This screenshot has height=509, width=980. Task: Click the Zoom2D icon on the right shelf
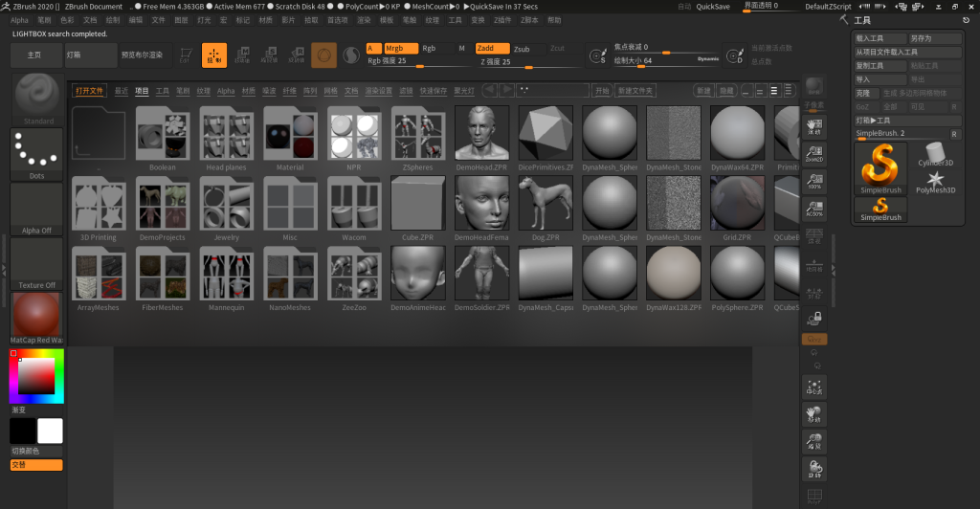click(814, 153)
